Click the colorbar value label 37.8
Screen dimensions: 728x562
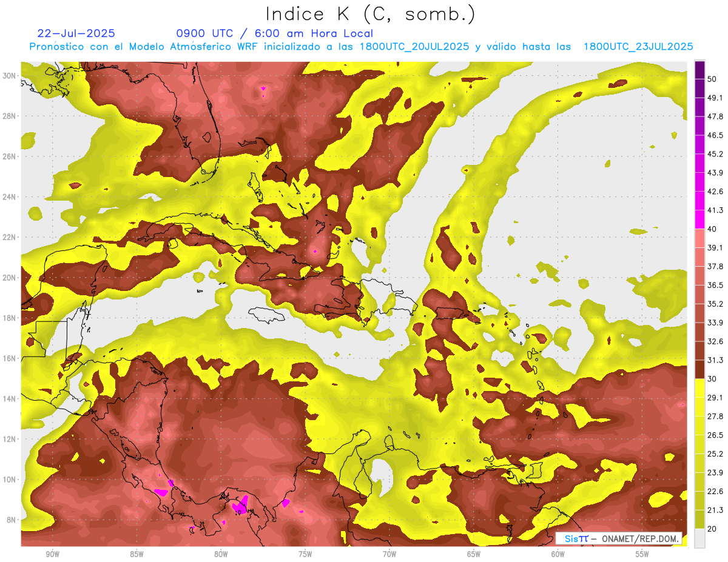(714, 266)
